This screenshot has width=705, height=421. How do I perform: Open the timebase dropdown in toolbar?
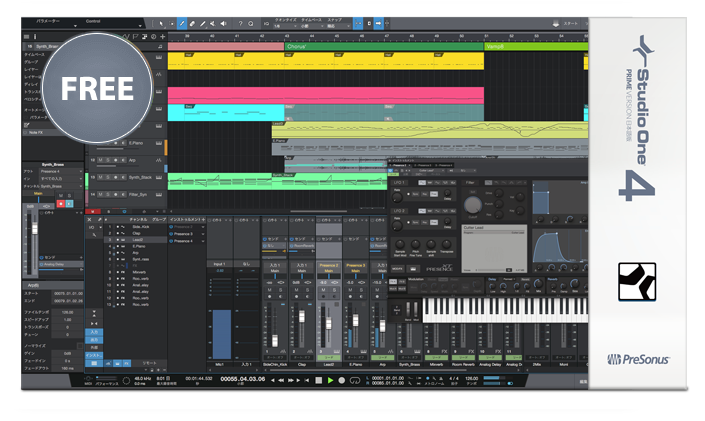[x=311, y=27]
